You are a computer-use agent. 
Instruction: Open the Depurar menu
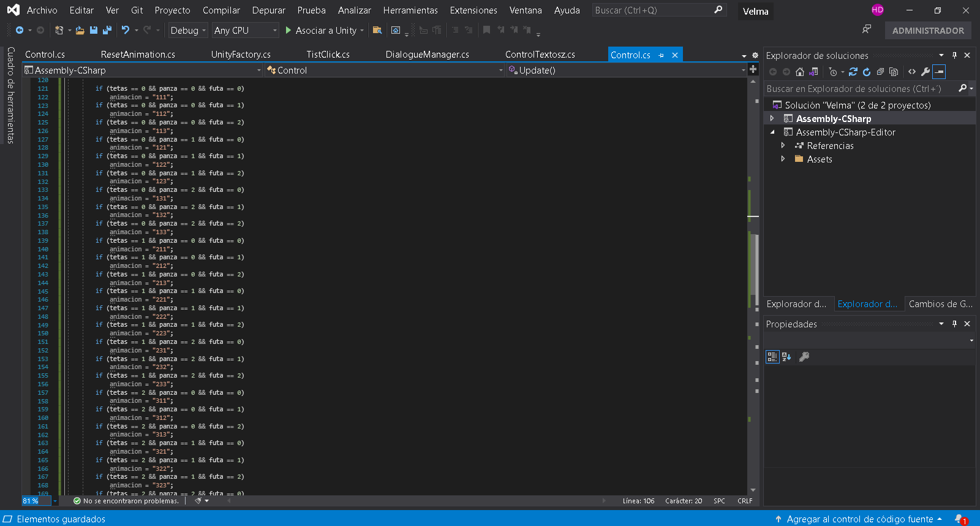point(269,10)
